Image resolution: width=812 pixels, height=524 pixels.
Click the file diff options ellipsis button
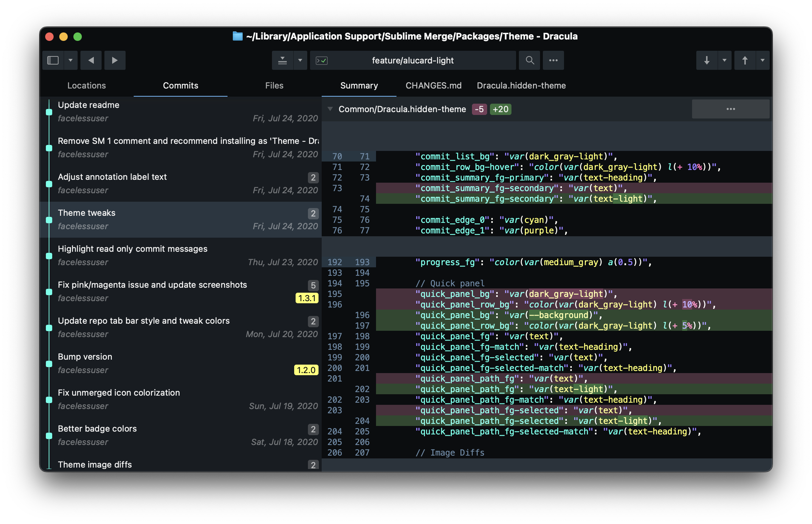731,109
